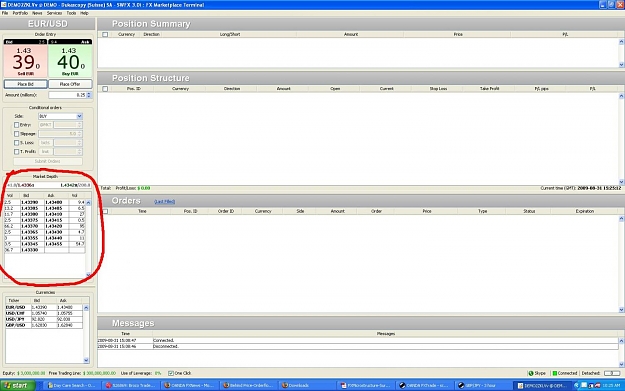Screen dimensions: 625x391
Task: Click the Currencies list scroll down arrow
Action: coord(86,360)
